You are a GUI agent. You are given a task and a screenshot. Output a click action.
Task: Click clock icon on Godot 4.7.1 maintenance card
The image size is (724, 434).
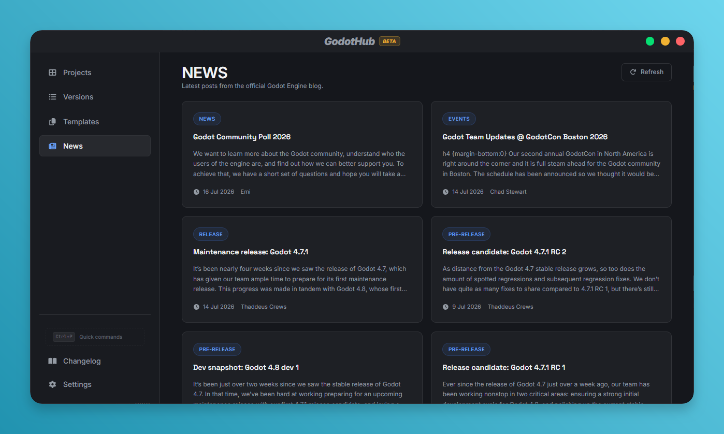(x=196, y=307)
